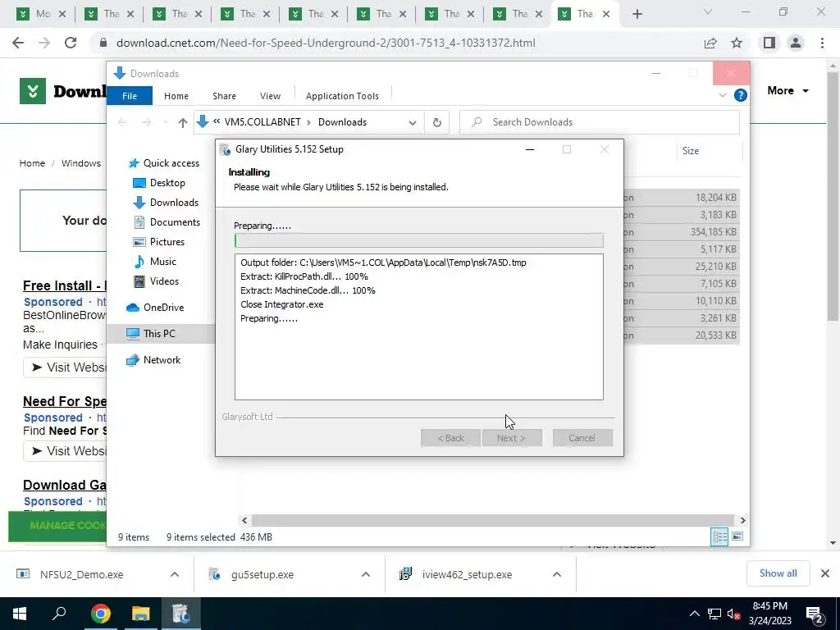Select Pictures in navigation pane
The image size is (840, 630).
(x=158, y=242)
